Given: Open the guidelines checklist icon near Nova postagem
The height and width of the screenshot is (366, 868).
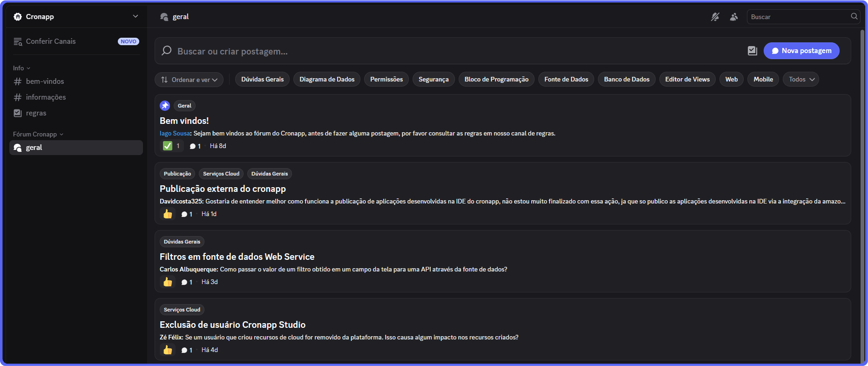Looking at the screenshot, I should click(753, 51).
